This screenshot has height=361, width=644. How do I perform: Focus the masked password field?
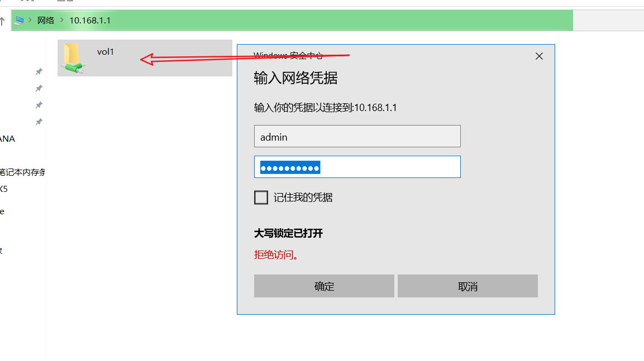pyautogui.click(x=357, y=167)
